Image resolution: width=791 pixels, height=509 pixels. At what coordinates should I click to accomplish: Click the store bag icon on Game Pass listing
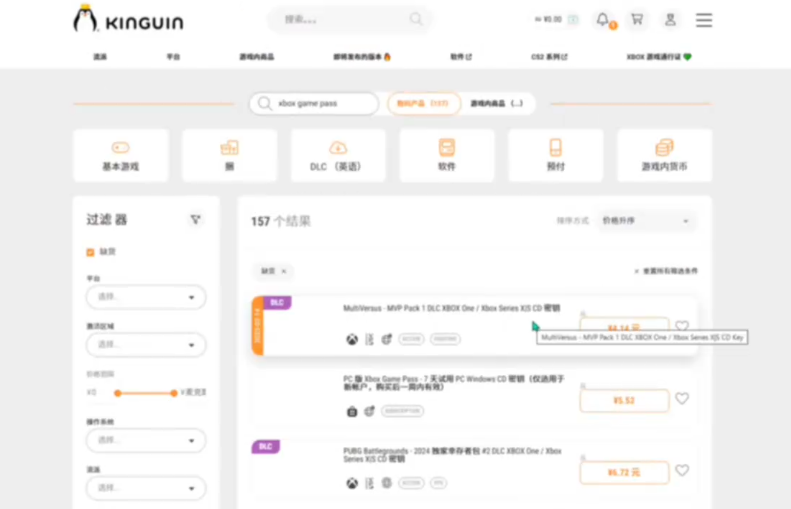pos(352,412)
